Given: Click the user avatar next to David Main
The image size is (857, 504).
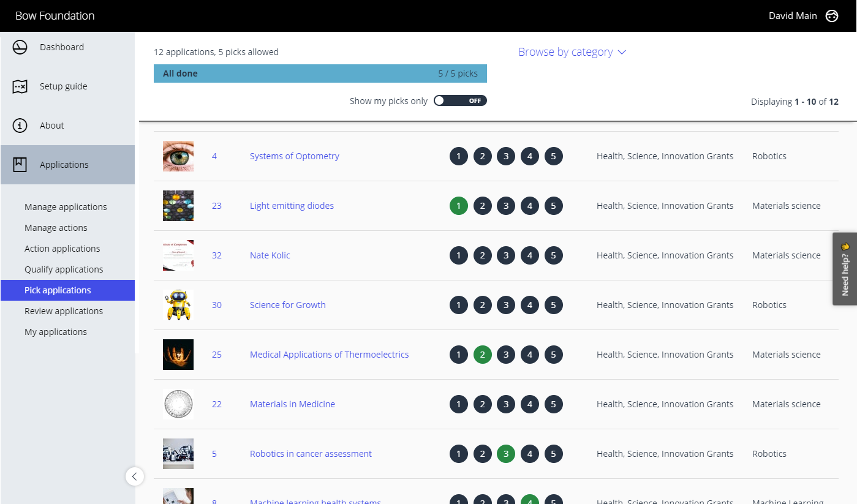Looking at the screenshot, I should click(x=831, y=16).
